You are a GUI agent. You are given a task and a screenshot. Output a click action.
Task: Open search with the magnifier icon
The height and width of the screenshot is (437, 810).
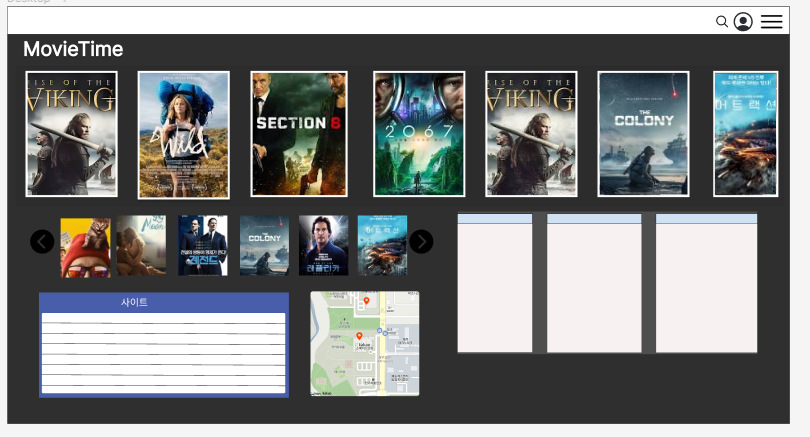(x=722, y=21)
